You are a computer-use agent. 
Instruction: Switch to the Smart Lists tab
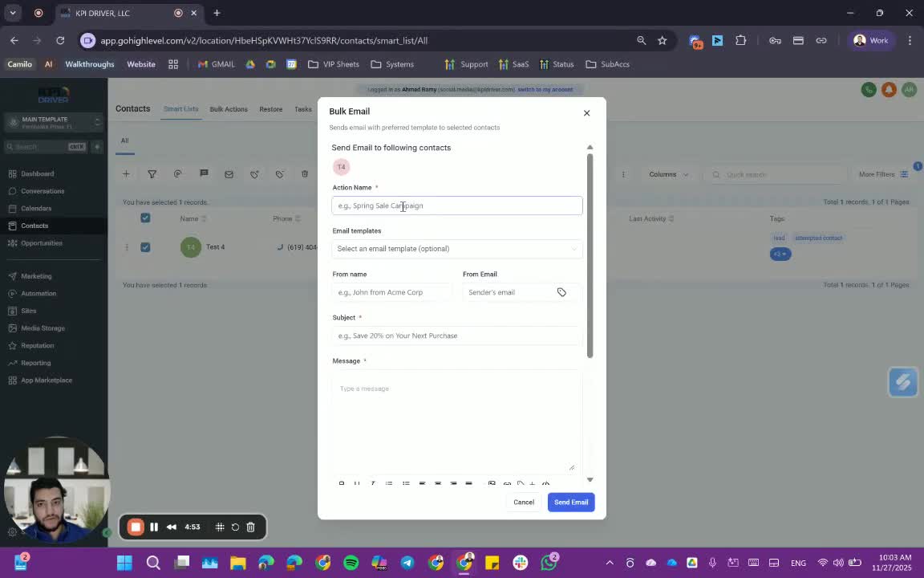181,109
